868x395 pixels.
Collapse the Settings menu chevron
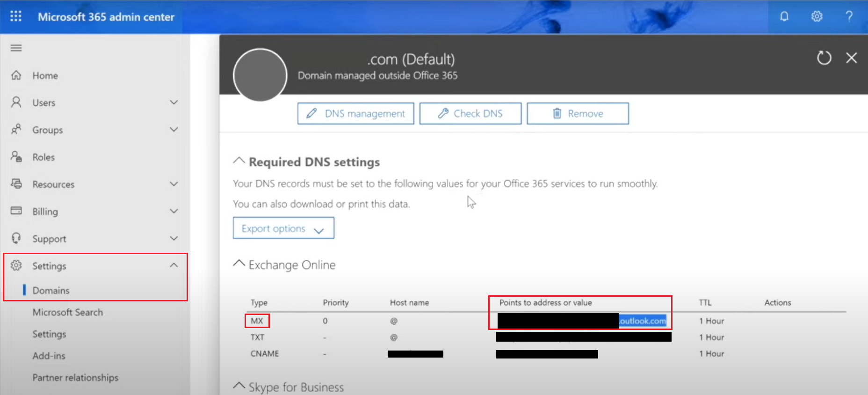coord(174,265)
